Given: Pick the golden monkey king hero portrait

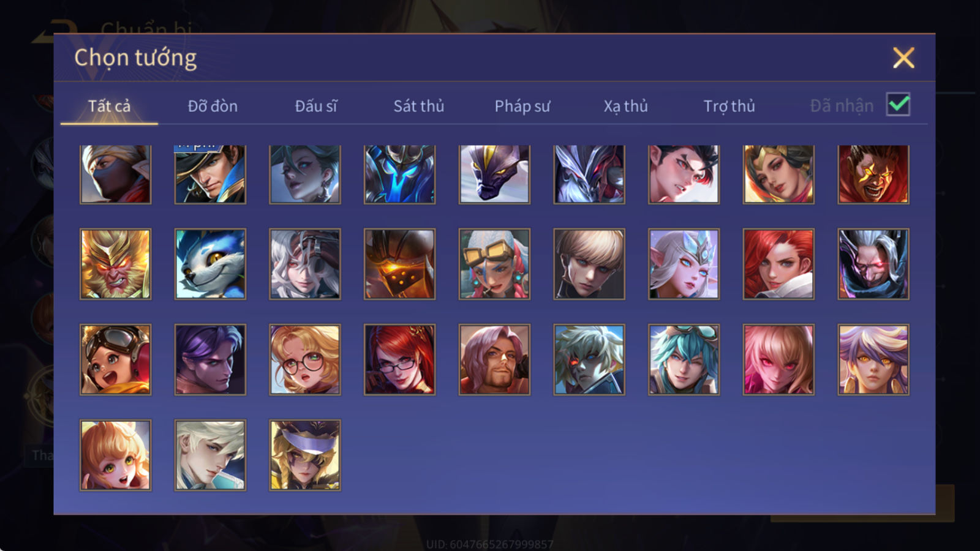Looking at the screenshot, I should pos(115,264).
